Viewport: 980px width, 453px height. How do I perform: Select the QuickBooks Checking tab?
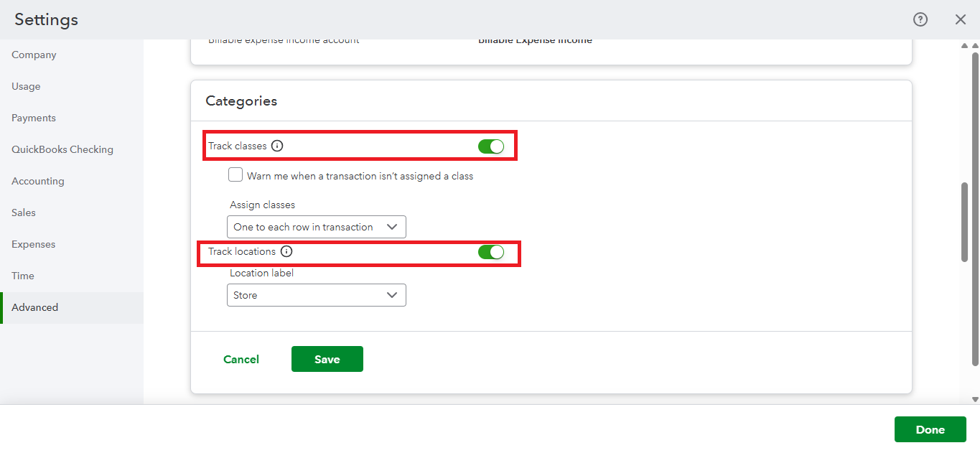pos(62,149)
